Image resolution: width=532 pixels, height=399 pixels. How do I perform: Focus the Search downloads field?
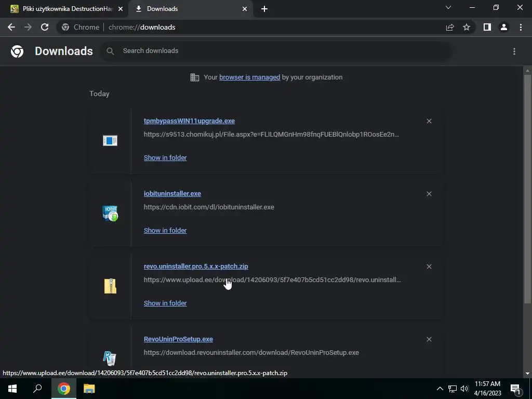276,51
